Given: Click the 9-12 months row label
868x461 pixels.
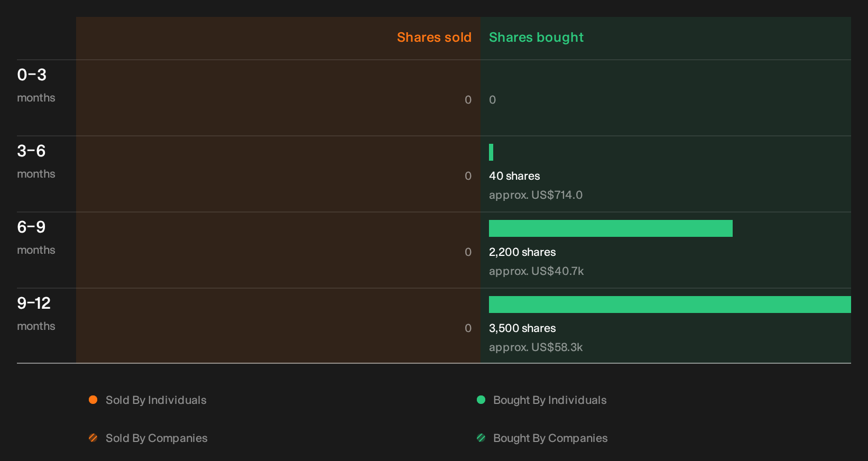Looking at the screenshot, I should click(36, 314).
